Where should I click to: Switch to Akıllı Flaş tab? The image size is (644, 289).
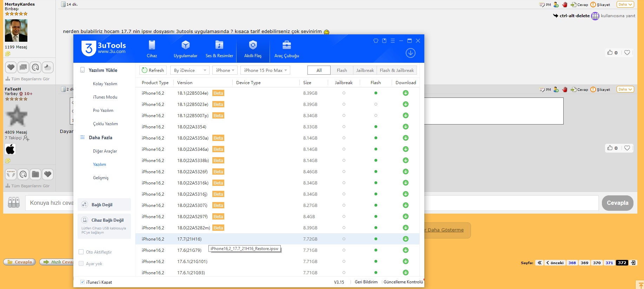coord(253,49)
